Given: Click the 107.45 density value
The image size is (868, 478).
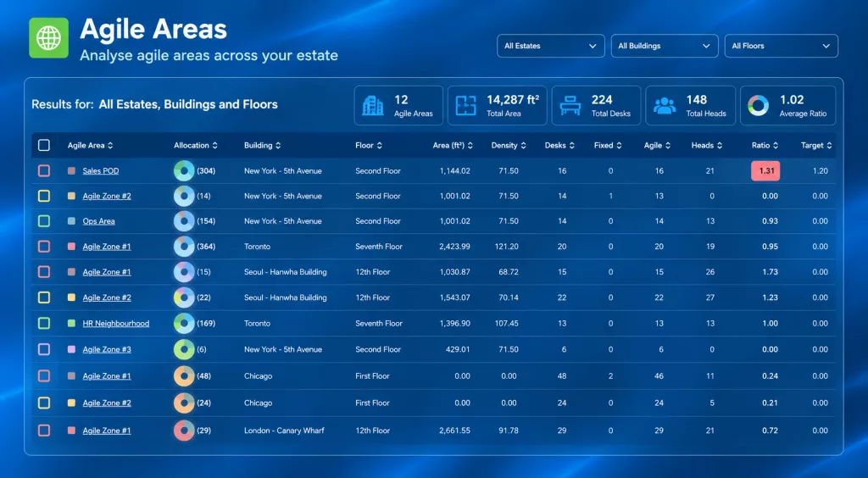Looking at the screenshot, I should click(x=507, y=323).
